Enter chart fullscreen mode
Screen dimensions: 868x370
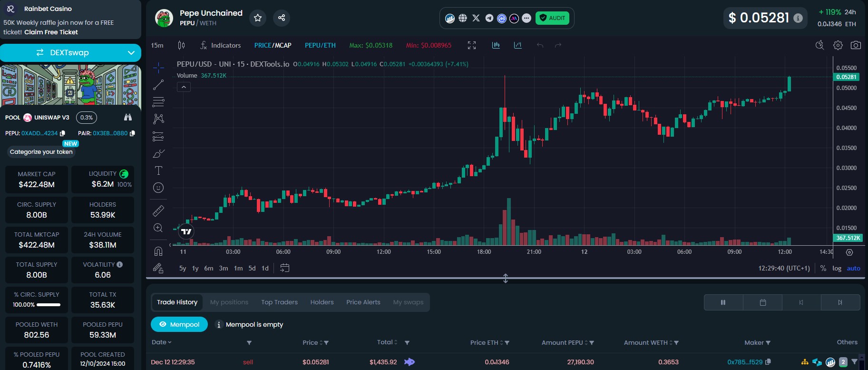[x=472, y=45]
